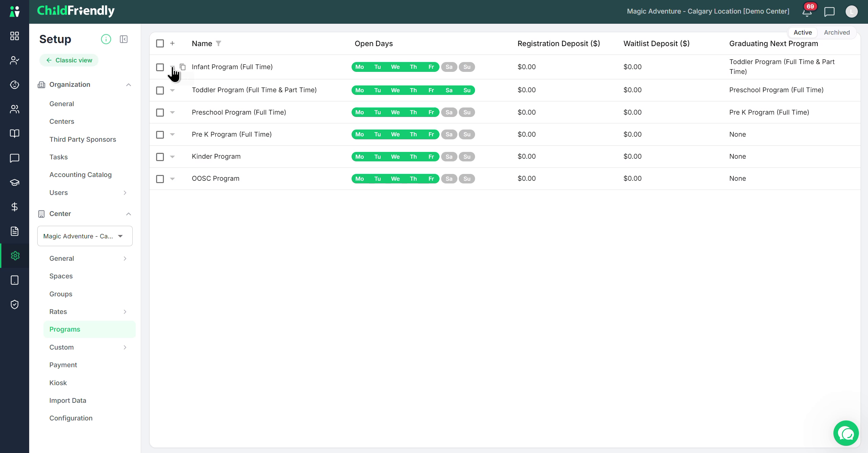868x453 pixels.
Task: Open the live chat support bubble
Action: tap(846, 433)
